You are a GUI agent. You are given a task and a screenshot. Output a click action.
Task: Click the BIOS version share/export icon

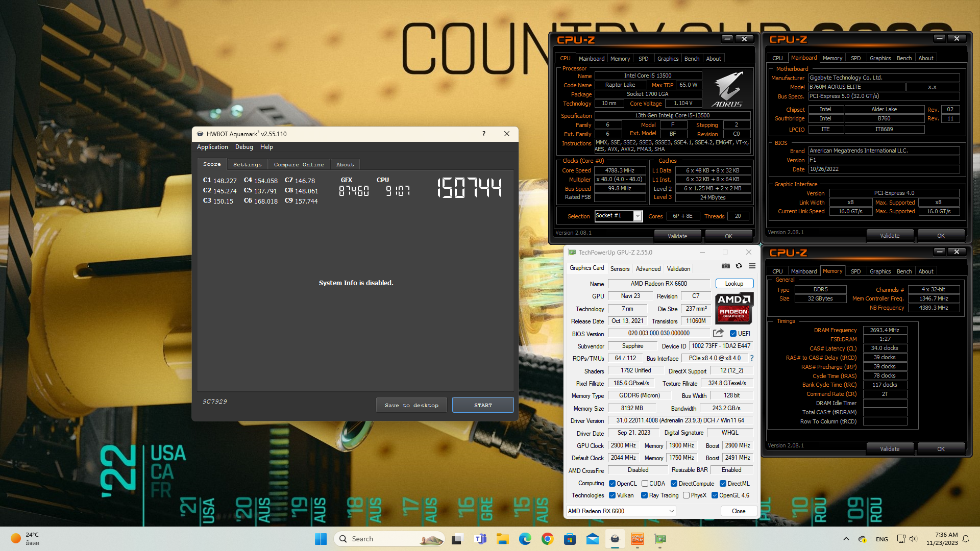coord(718,333)
